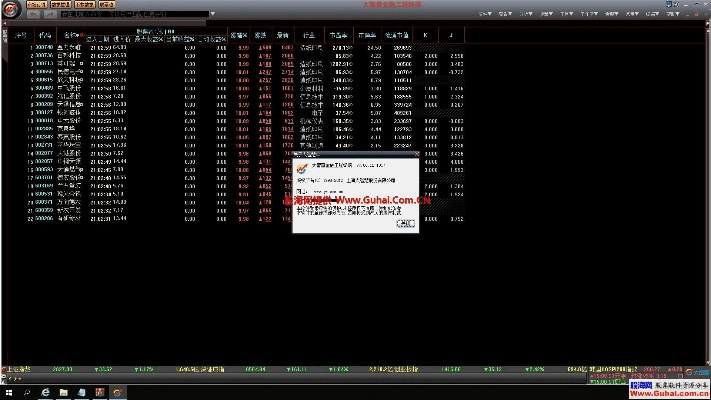Click the 行业 column header

pyautogui.click(x=312, y=35)
